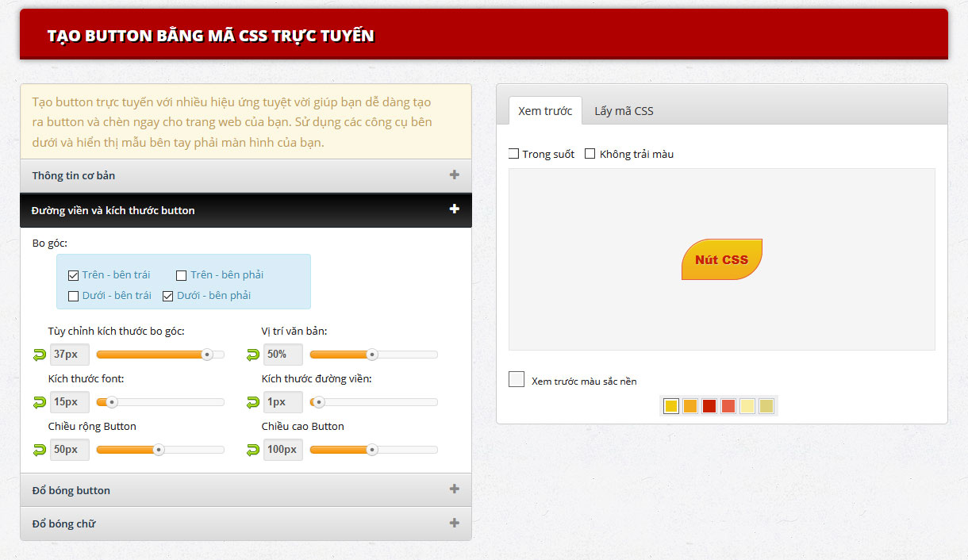Toggle the Trong suốt checkbox
Image resolution: width=968 pixels, height=560 pixels.
point(514,154)
